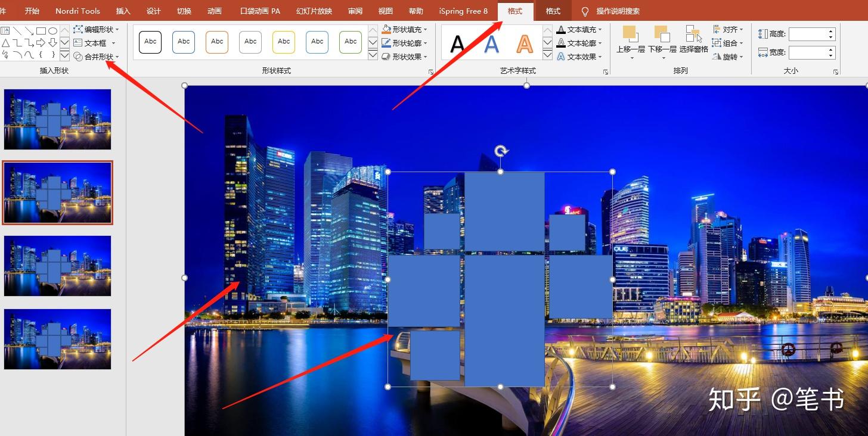Expand the shape styles gallery More button
Screen dimensions: 868x436
(x=373, y=55)
